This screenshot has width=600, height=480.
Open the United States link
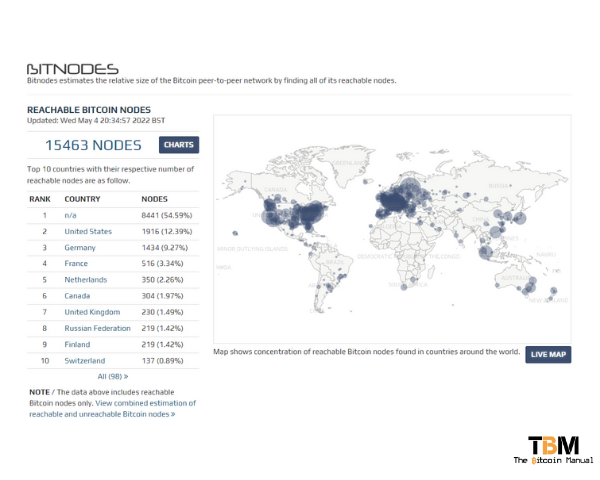point(88,231)
